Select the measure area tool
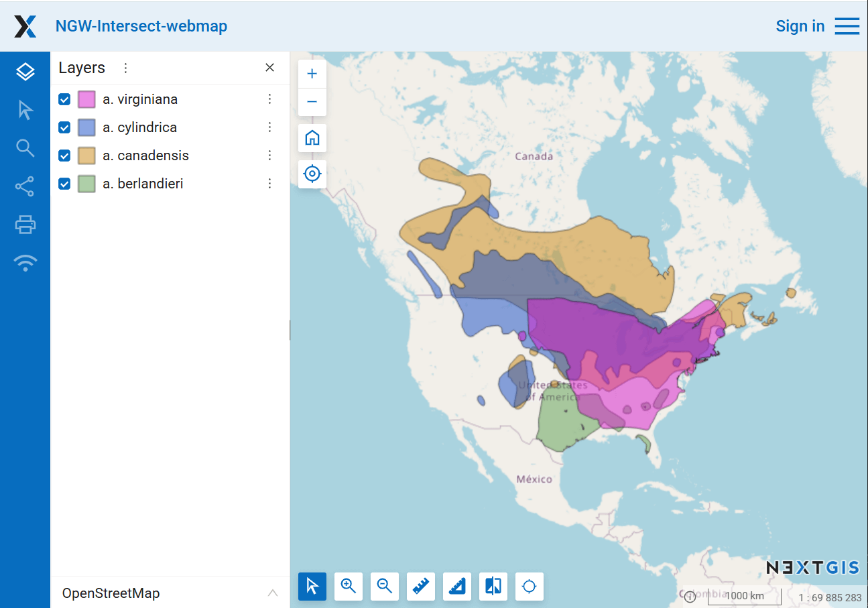The width and height of the screenshot is (868, 608). click(x=457, y=587)
